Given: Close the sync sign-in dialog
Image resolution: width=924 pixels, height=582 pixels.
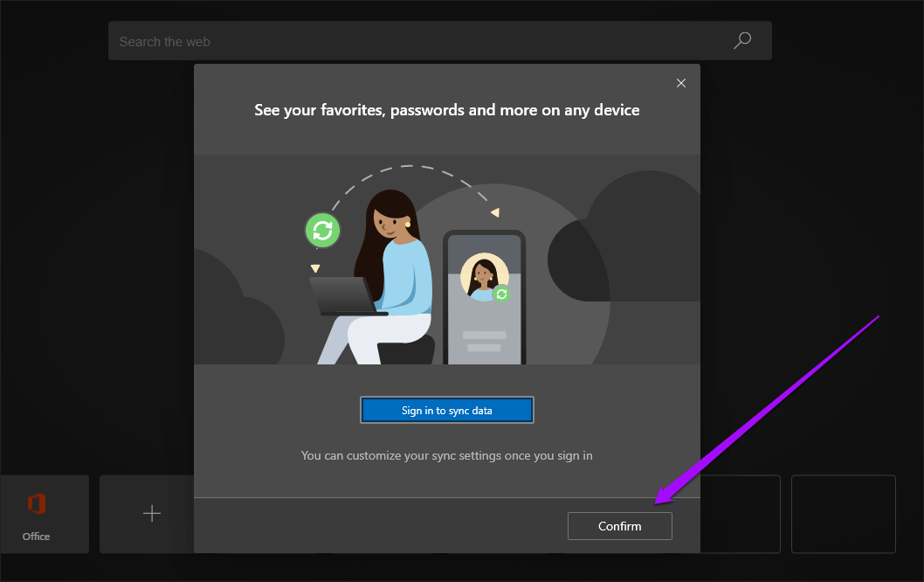Looking at the screenshot, I should 681,83.
